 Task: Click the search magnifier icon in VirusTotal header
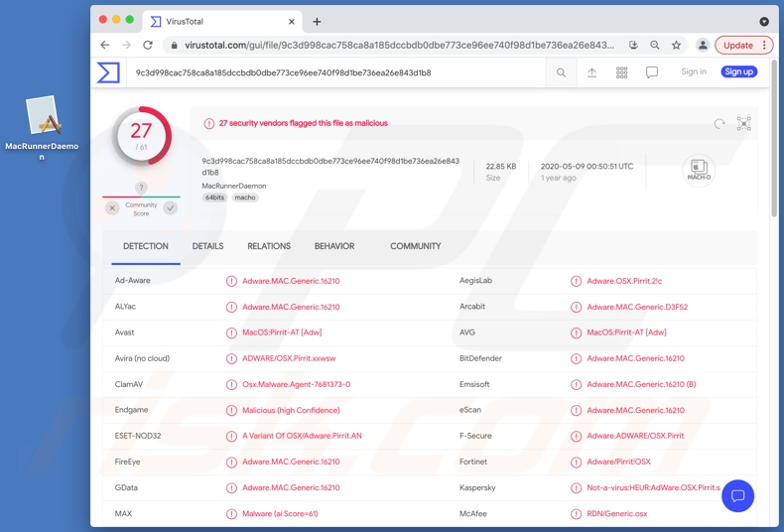(x=561, y=73)
